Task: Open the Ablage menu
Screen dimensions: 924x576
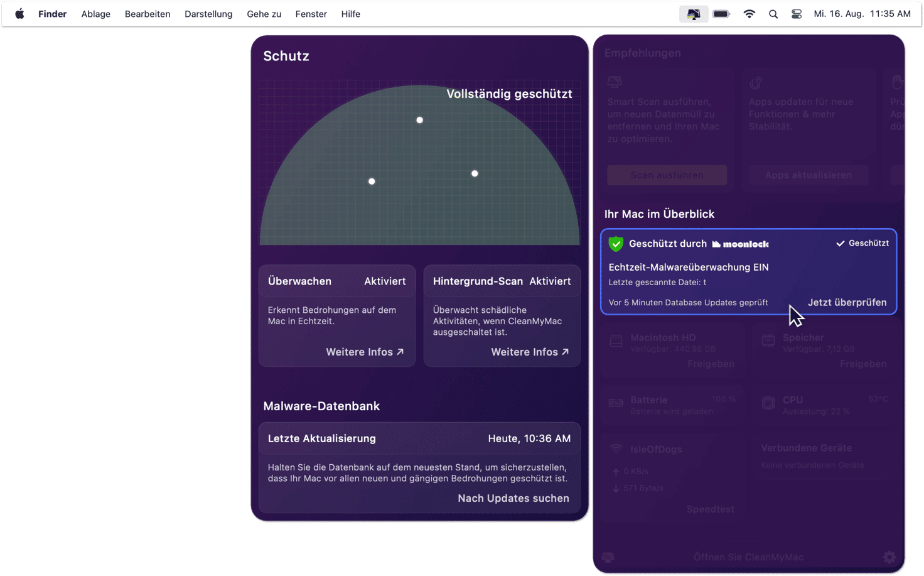Action: (95, 14)
